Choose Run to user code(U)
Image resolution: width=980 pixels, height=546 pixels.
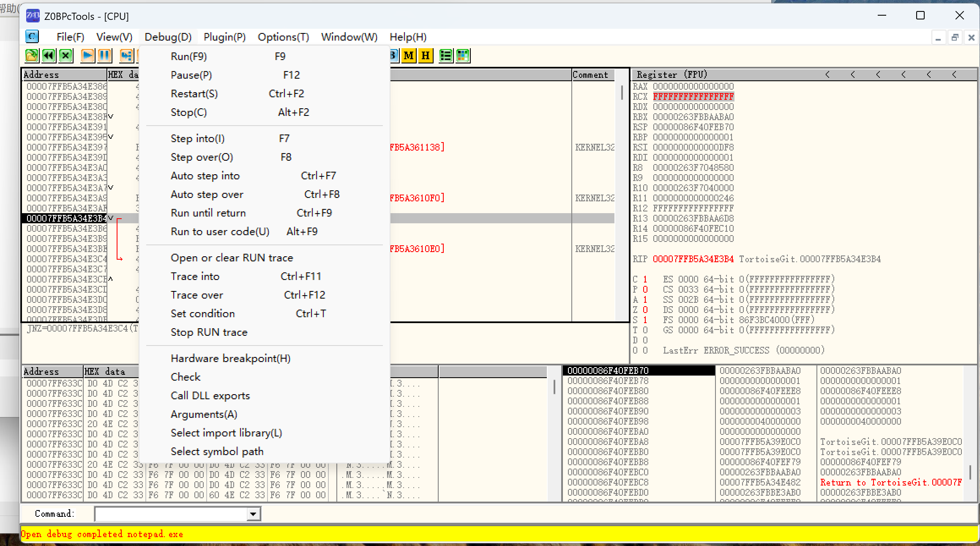[x=265, y=231]
